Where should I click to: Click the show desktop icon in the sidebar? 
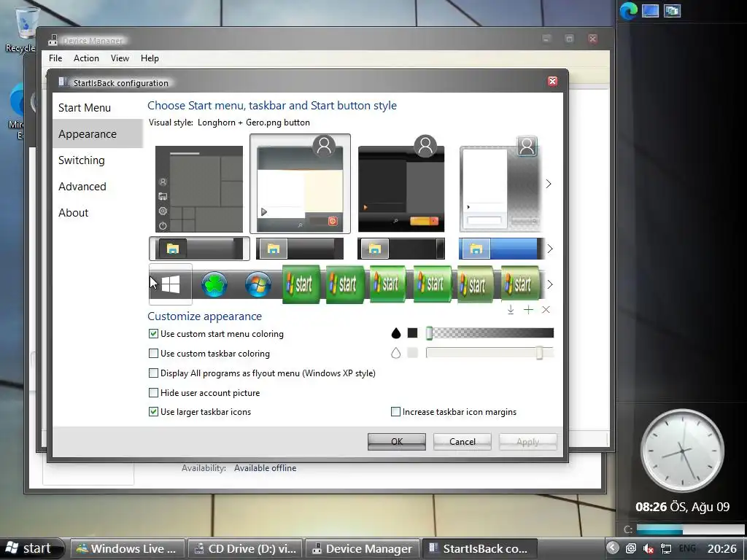(x=650, y=10)
